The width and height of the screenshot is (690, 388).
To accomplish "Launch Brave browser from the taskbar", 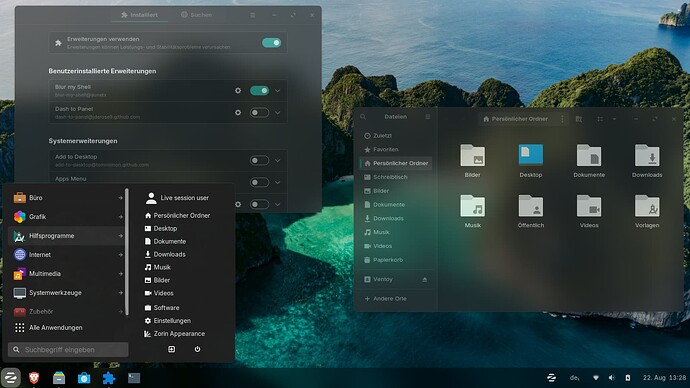I will 34,378.
